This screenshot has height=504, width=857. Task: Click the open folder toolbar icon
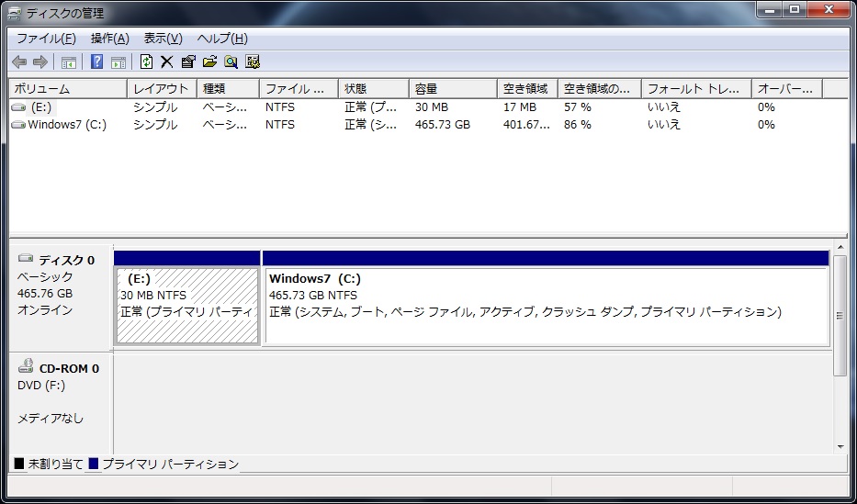pyautogui.click(x=209, y=62)
